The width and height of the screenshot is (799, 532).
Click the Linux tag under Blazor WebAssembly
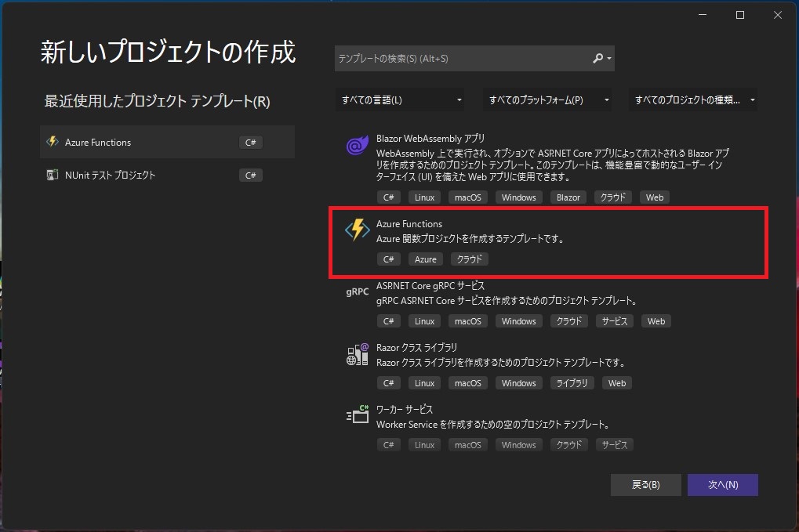coord(424,197)
